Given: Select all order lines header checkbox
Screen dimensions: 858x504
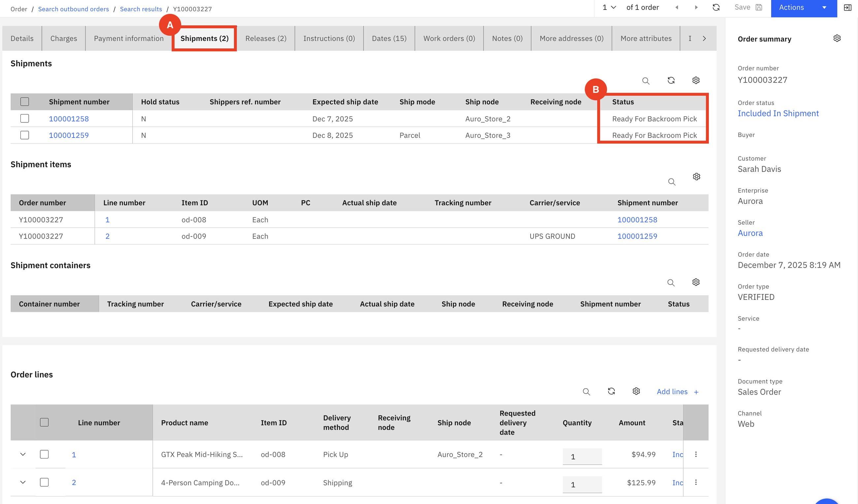Looking at the screenshot, I should tap(44, 422).
